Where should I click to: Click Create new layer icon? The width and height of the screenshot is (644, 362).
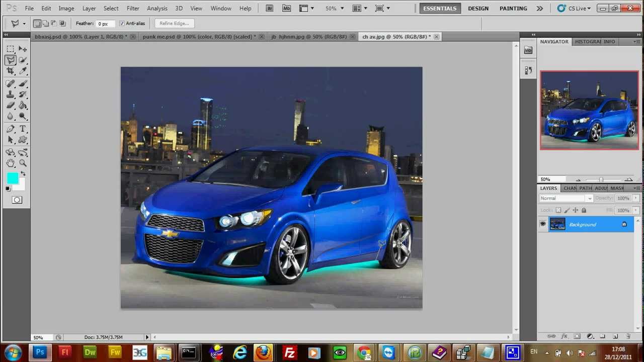pos(615,336)
